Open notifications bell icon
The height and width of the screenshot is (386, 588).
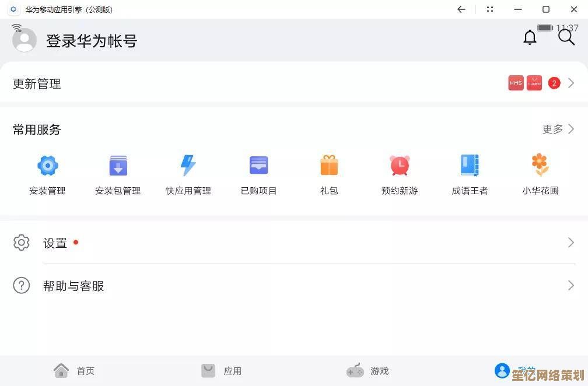[530, 37]
